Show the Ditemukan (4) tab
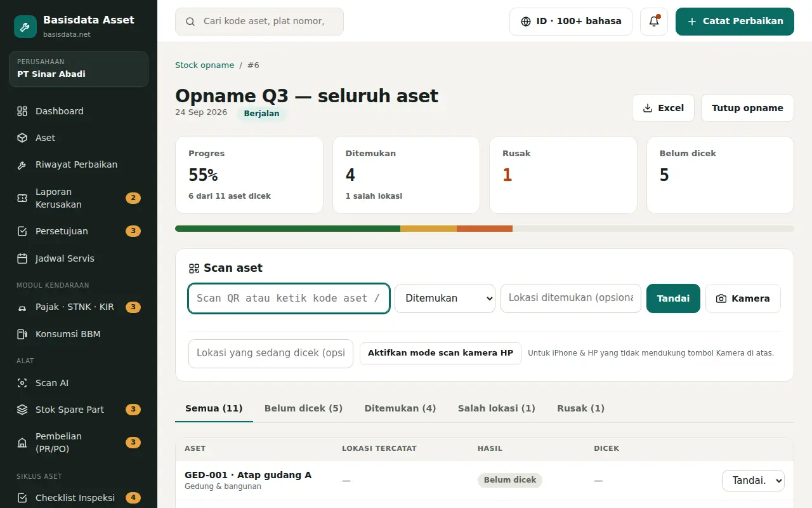Viewport: 812px width, 508px height. coord(400,408)
